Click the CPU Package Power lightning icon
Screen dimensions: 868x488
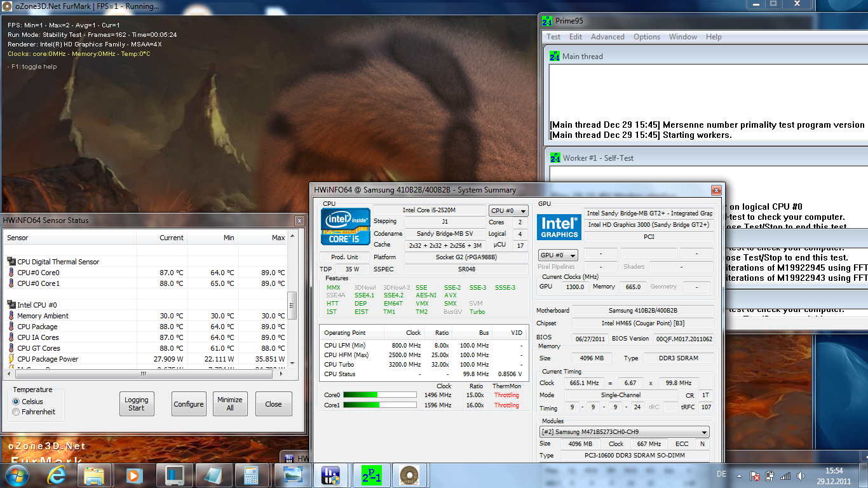click(11, 359)
